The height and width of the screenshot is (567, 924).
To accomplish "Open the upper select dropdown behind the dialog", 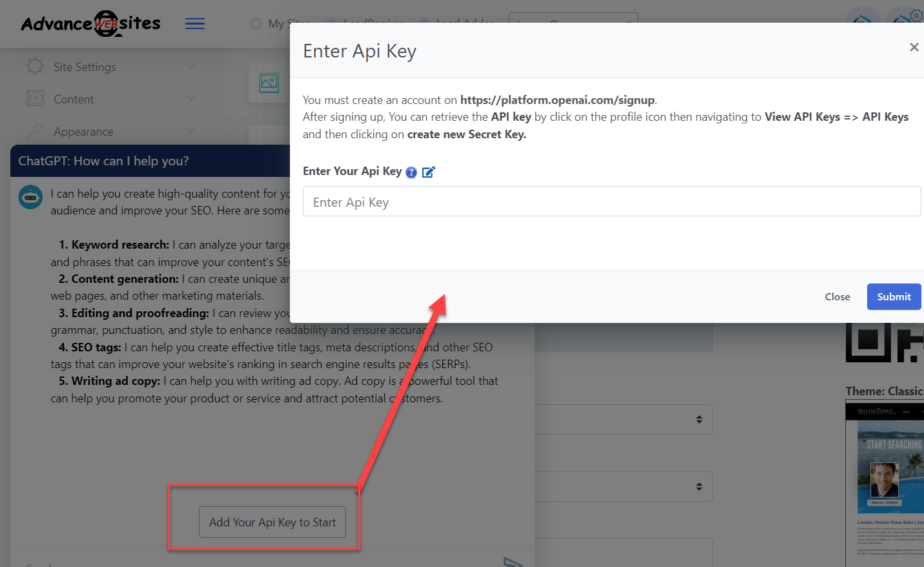I will coord(697,420).
